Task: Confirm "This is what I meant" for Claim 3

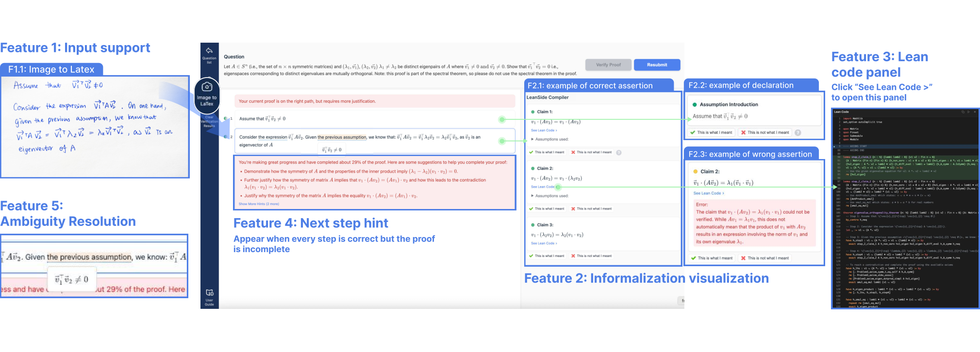Action: click(x=547, y=256)
